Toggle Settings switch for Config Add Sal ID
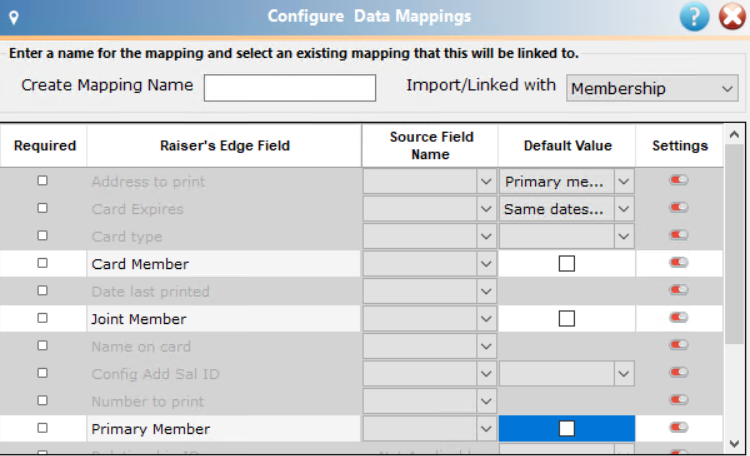The height and width of the screenshot is (456, 750). point(679,372)
